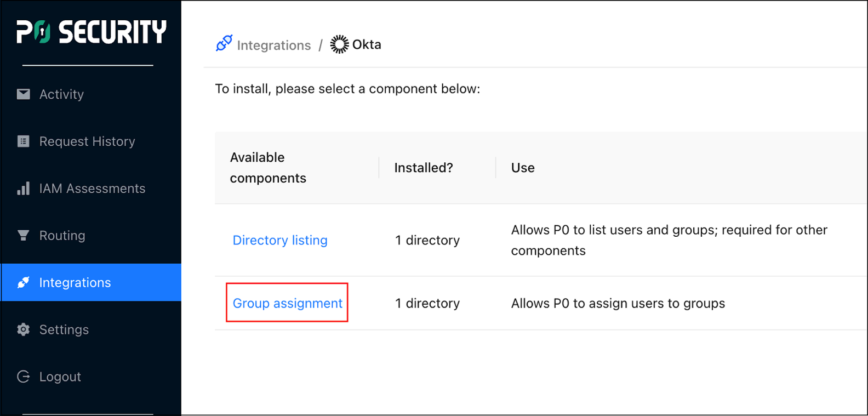The height and width of the screenshot is (416, 868).
Task: Open the Activity menu label
Action: [x=61, y=94]
